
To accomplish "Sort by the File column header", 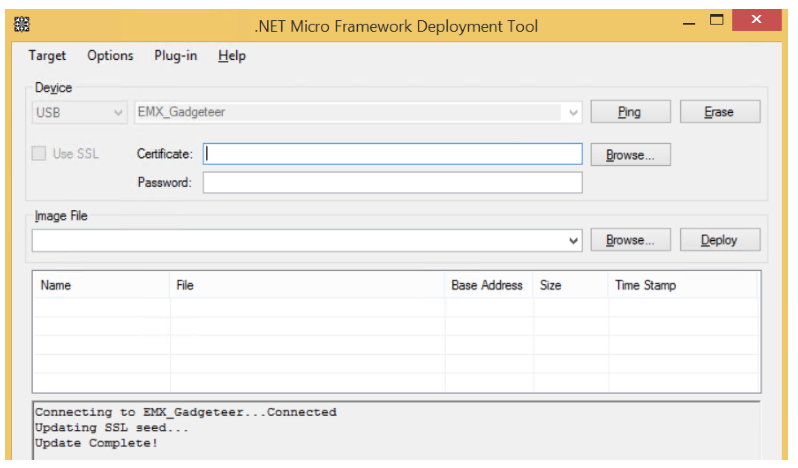I will pos(307,285).
